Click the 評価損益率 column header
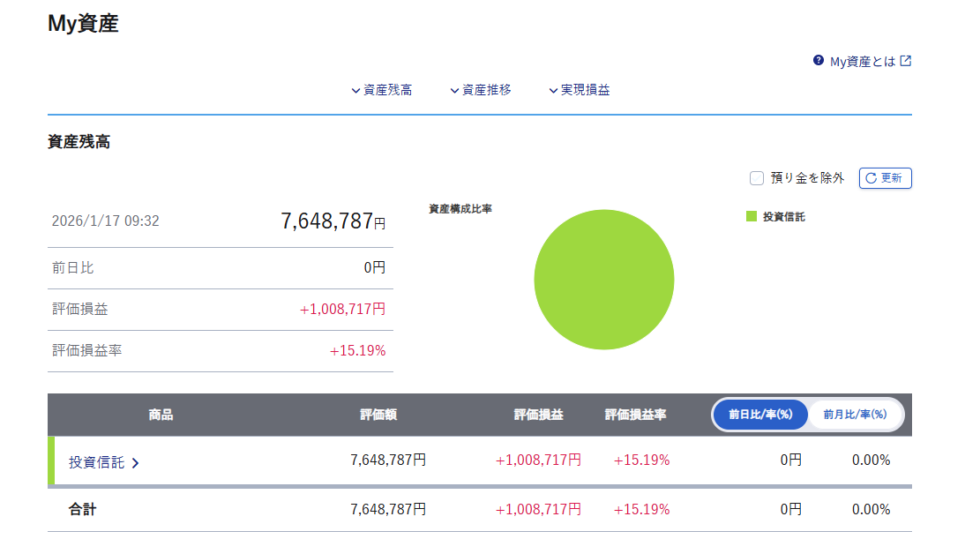The width and height of the screenshot is (980, 539). 635,415
